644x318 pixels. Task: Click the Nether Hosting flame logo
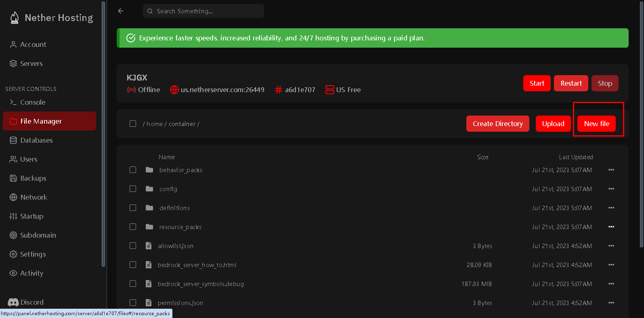15,18
